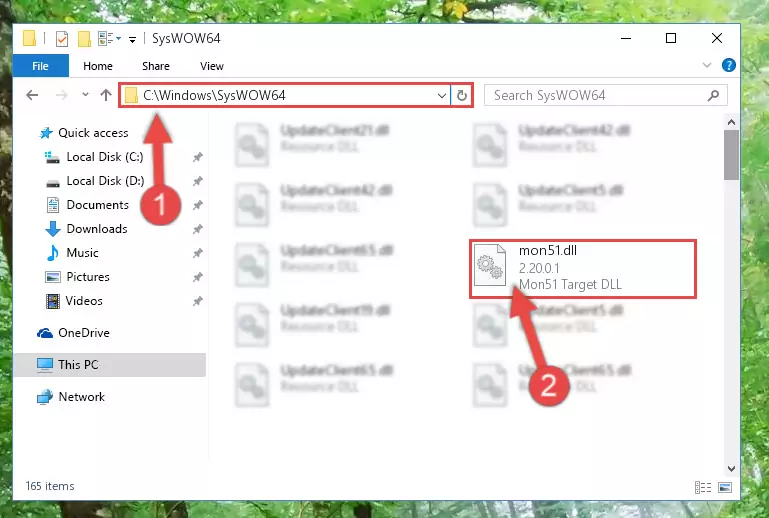Click the mon51.dll file name
Image resolution: width=769 pixels, height=518 pixels.
coord(548,251)
